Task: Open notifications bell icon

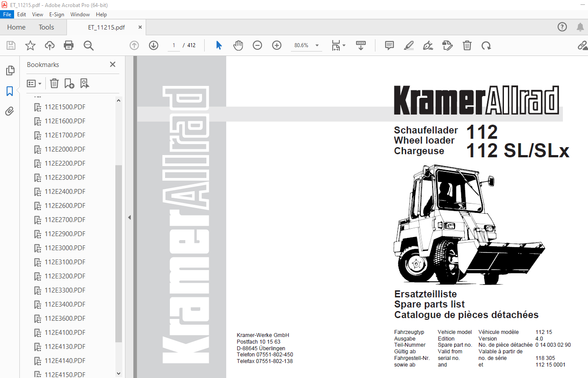Action: 580,27
